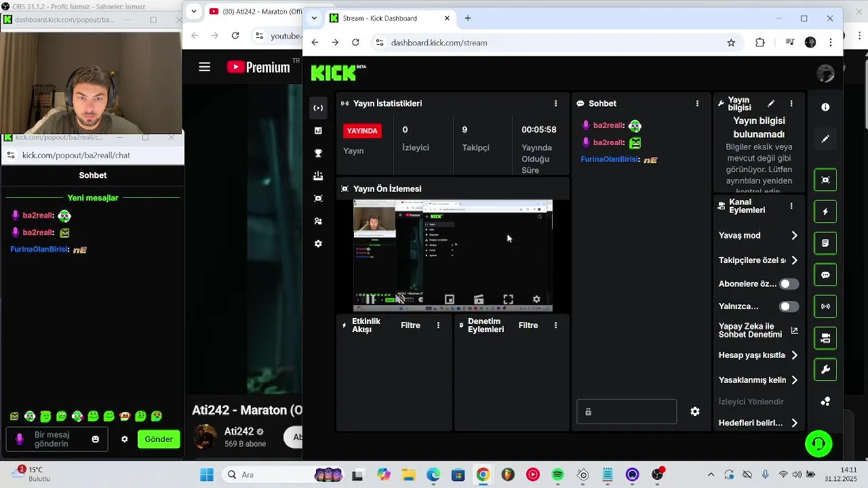Toggle the lightning activity feed widget in right rail

coord(825,211)
